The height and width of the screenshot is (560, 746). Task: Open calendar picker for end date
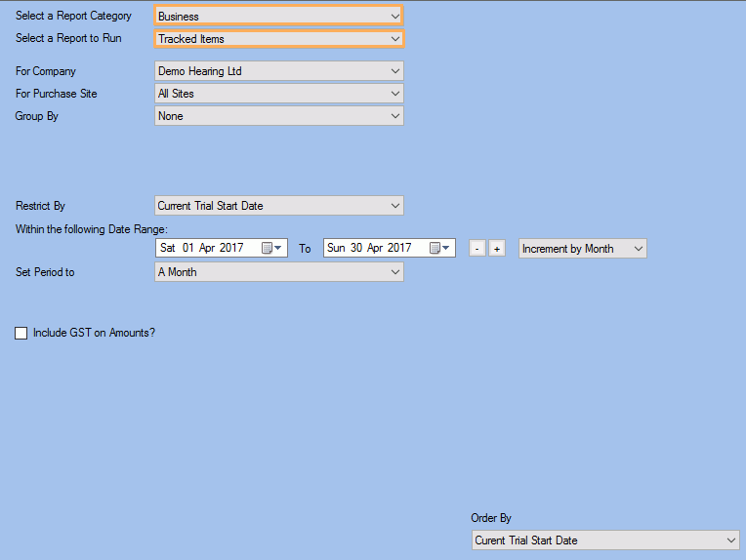tap(439, 248)
